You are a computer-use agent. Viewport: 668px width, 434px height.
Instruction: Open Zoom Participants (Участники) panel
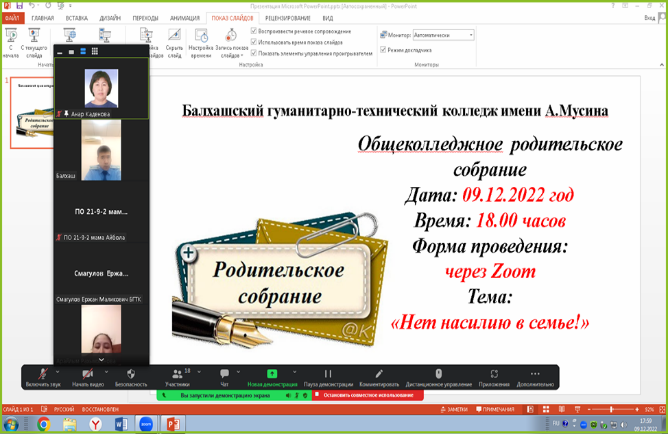[177, 374]
